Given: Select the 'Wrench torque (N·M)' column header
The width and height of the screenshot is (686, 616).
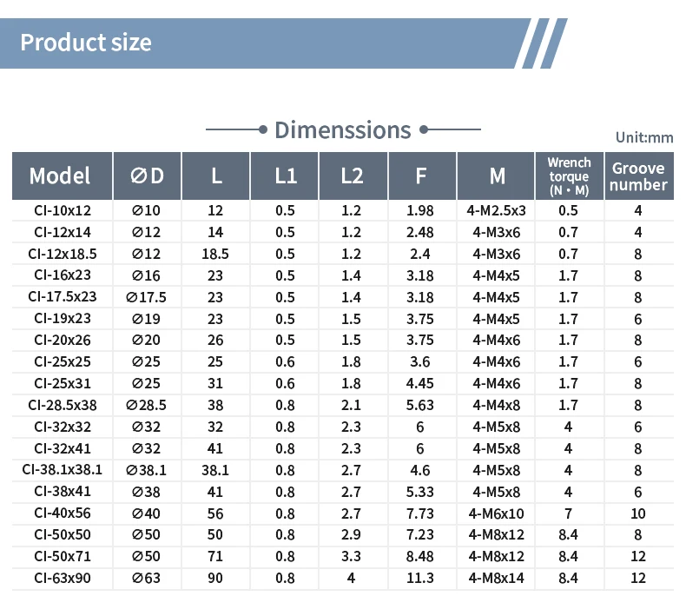Looking at the screenshot, I should coord(569,176).
